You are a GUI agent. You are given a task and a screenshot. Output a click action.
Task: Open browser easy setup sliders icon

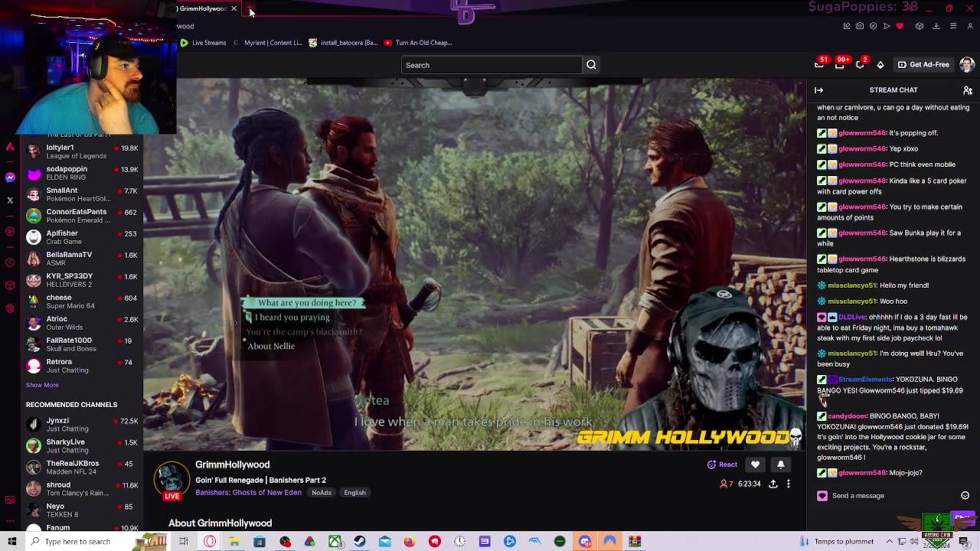pos(953,26)
